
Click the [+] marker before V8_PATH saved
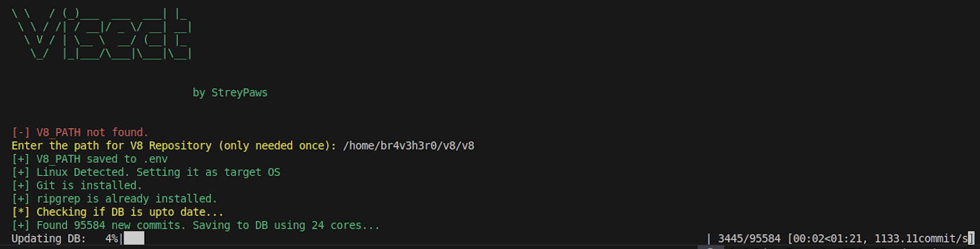[21, 159]
